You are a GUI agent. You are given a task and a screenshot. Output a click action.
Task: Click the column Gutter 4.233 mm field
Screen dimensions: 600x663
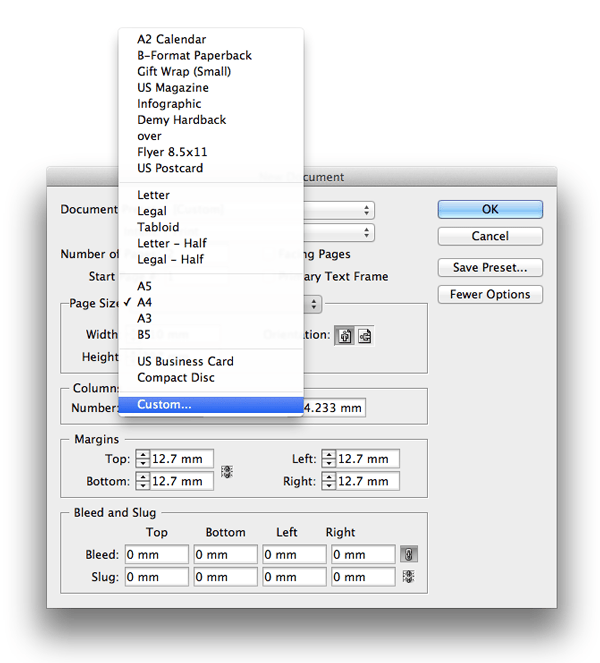coord(334,408)
